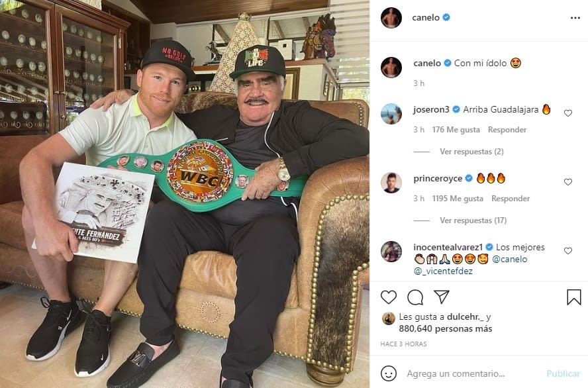Click the Publicar button

point(563,373)
